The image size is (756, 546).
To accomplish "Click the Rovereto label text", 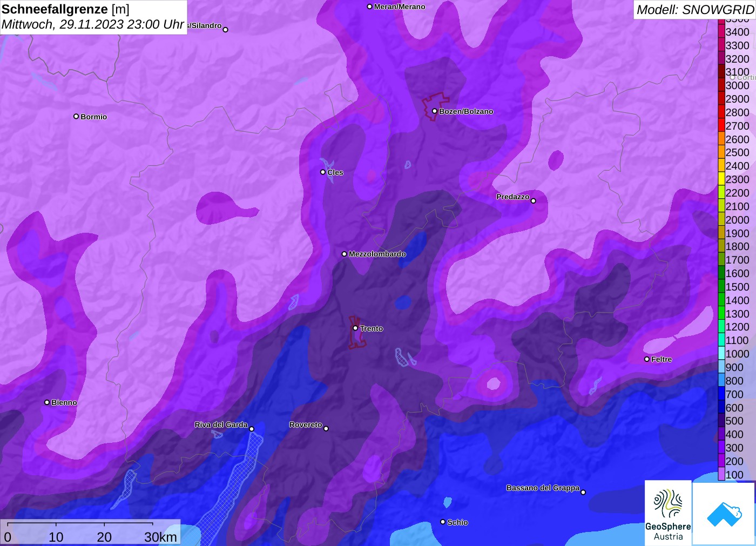I will 306,424.
